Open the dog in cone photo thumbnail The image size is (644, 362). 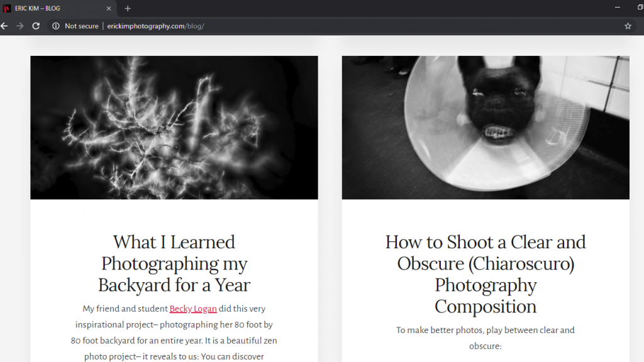pyautogui.click(x=486, y=128)
